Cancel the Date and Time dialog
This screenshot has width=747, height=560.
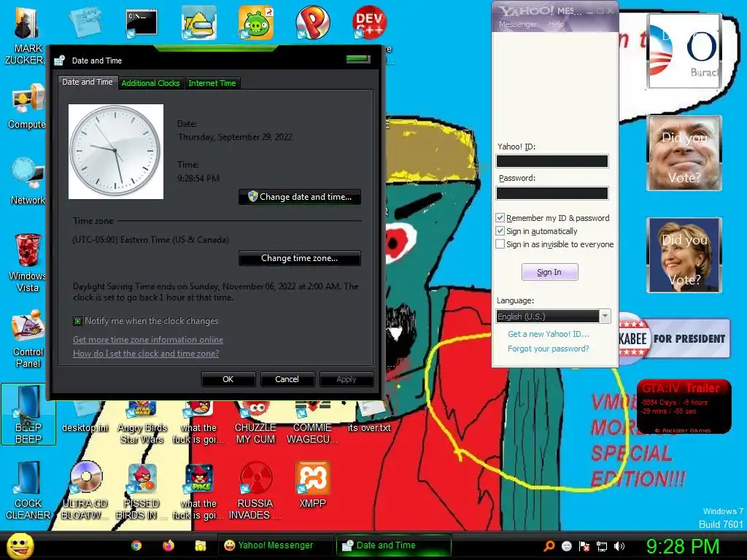pyautogui.click(x=287, y=379)
